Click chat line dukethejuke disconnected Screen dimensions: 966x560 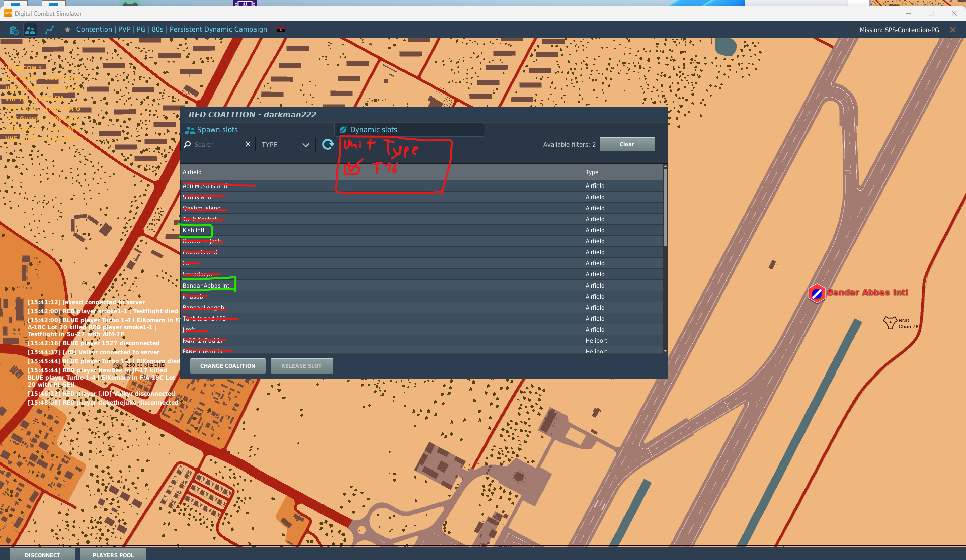point(103,403)
